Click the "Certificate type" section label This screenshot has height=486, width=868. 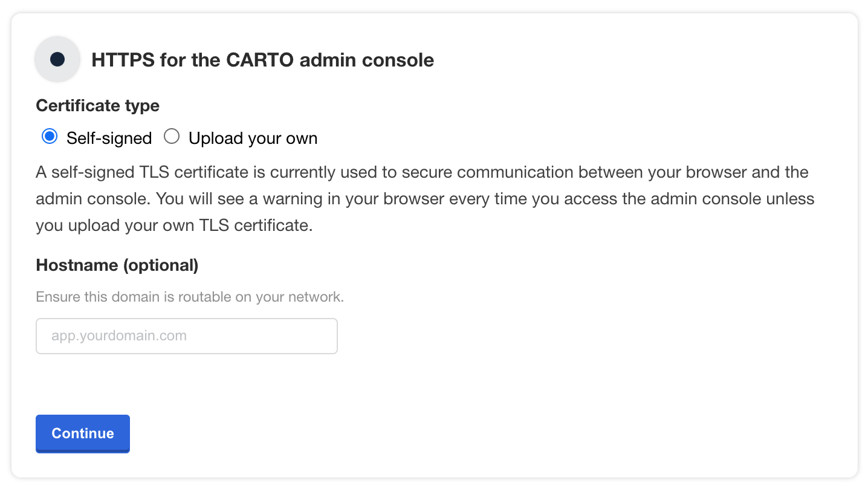click(97, 106)
